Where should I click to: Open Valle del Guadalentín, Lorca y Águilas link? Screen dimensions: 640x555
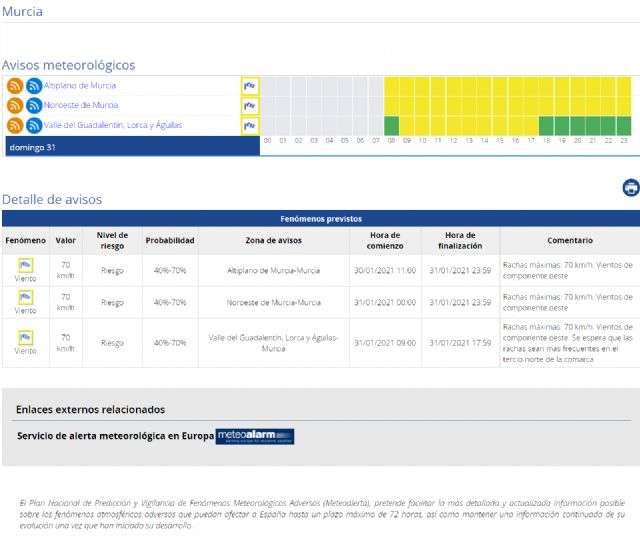tap(113, 125)
